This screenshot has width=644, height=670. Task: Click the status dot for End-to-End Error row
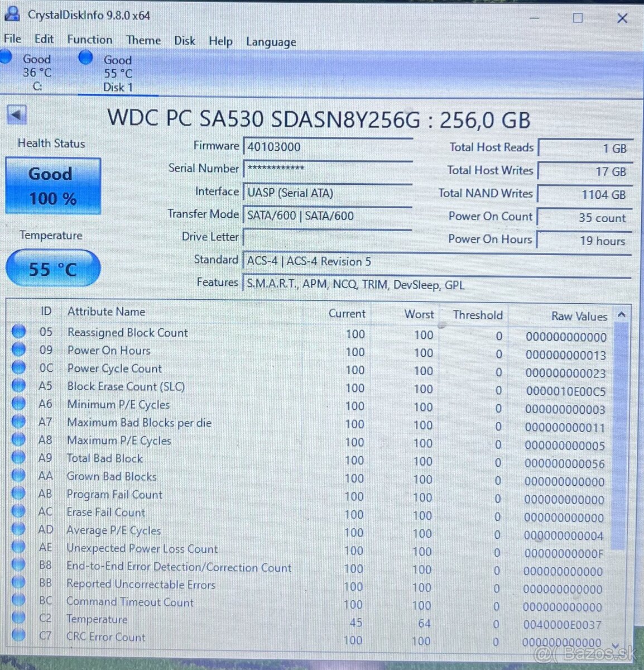click(x=19, y=564)
